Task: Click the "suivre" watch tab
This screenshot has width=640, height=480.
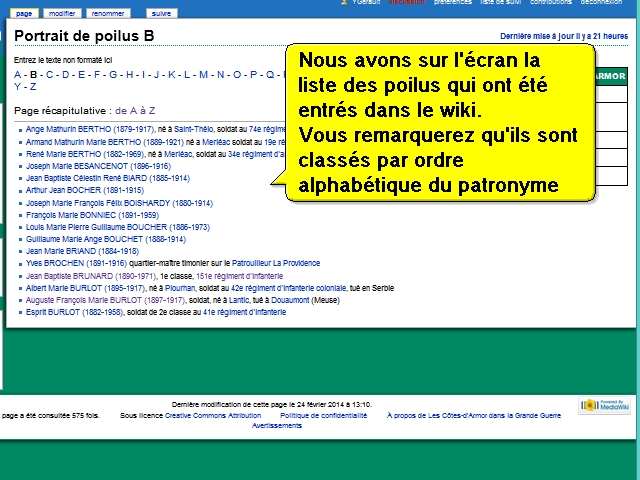Action: tap(159, 14)
